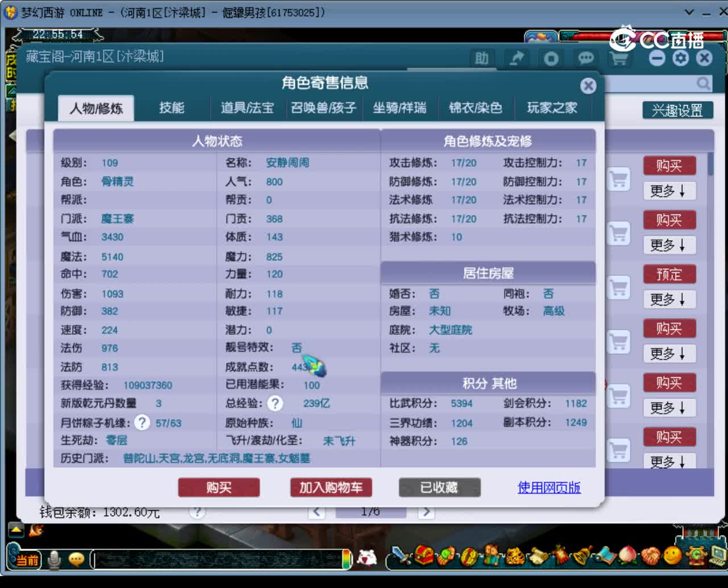This screenshot has height=588, width=728.
Task: Expand the 更多 dropdown under 预定
Action: (x=669, y=299)
